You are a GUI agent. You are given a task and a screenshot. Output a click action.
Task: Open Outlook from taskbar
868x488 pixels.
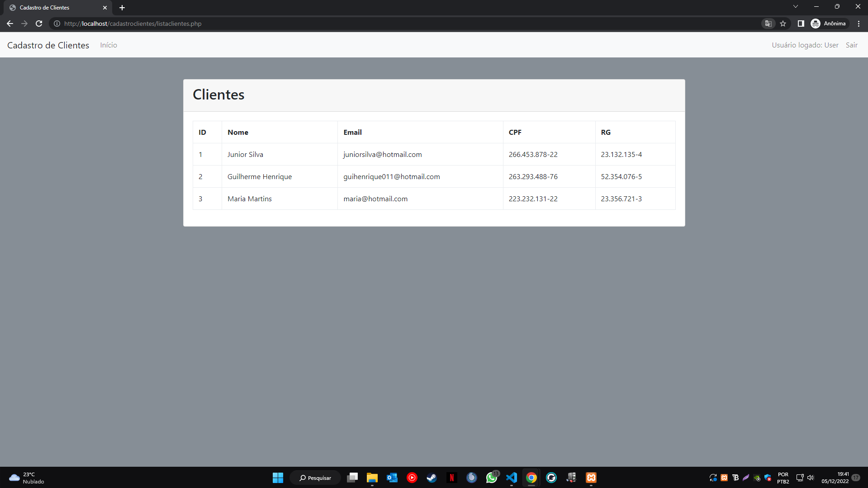click(x=392, y=478)
